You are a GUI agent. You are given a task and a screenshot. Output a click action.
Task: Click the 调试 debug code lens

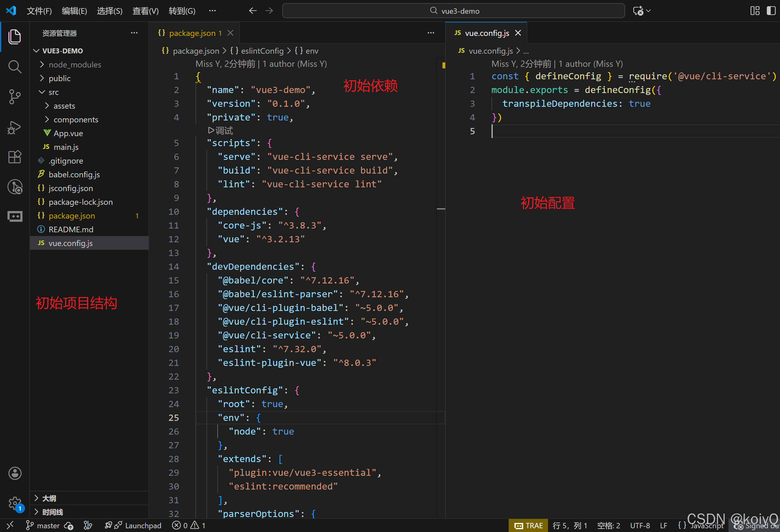coord(220,130)
